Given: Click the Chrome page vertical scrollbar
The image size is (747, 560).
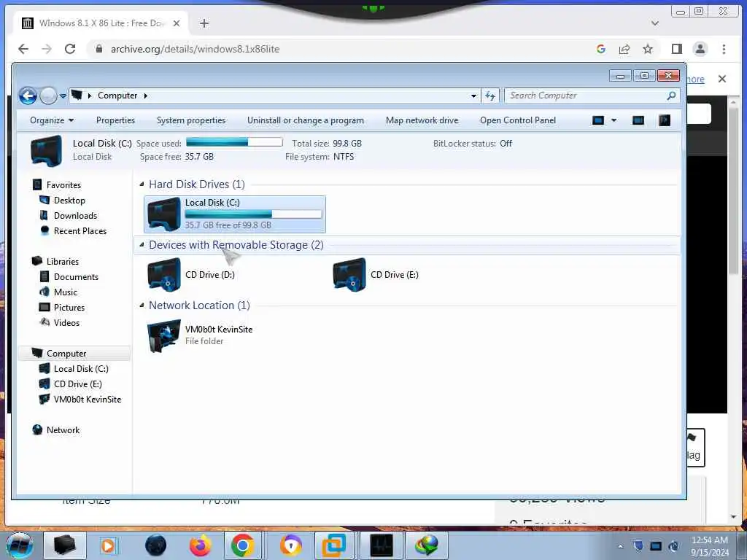Looking at the screenshot, I should 734,190.
